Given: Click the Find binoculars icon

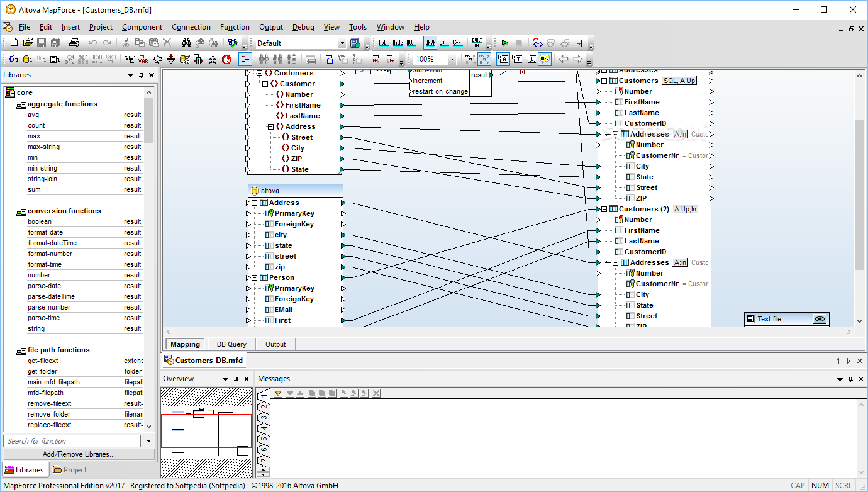Looking at the screenshot, I should click(187, 43).
